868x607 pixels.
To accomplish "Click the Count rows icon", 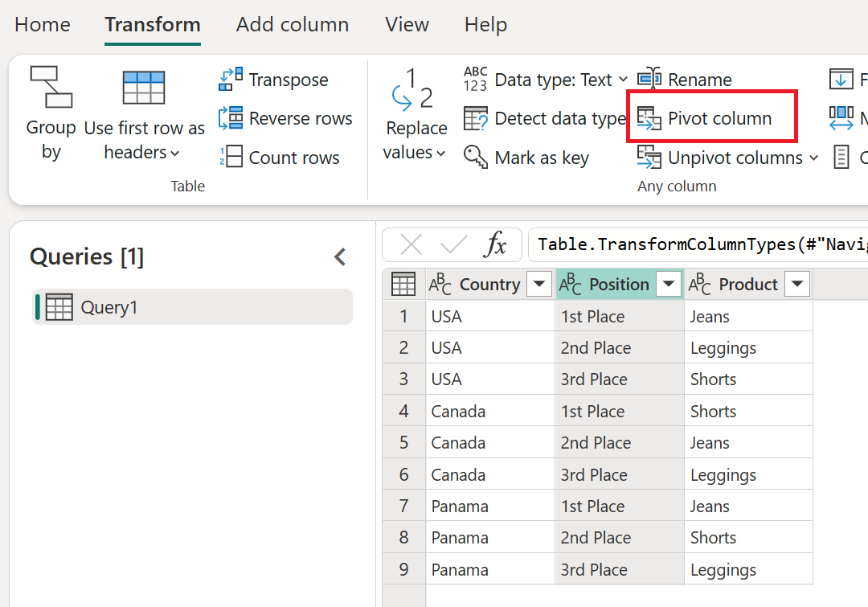I will [231, 157].
